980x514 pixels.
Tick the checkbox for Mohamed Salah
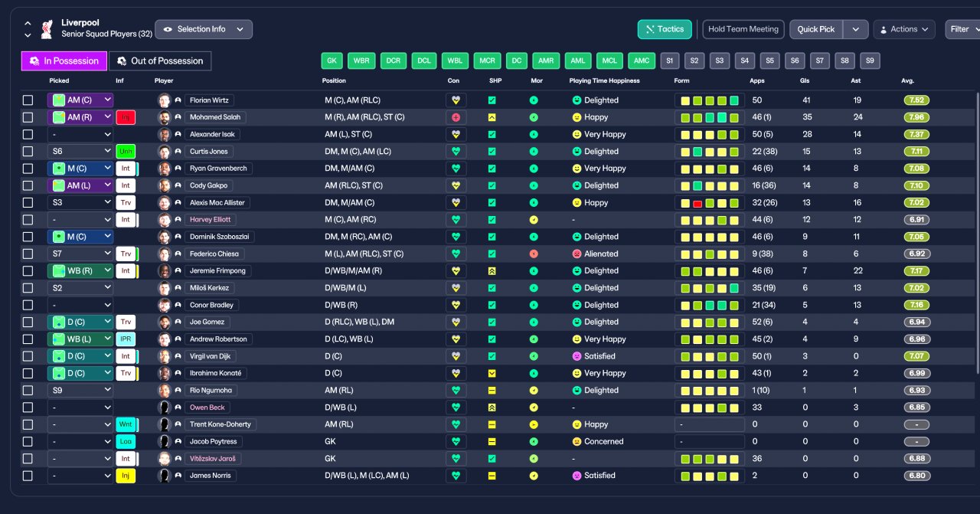pos(28,117)
